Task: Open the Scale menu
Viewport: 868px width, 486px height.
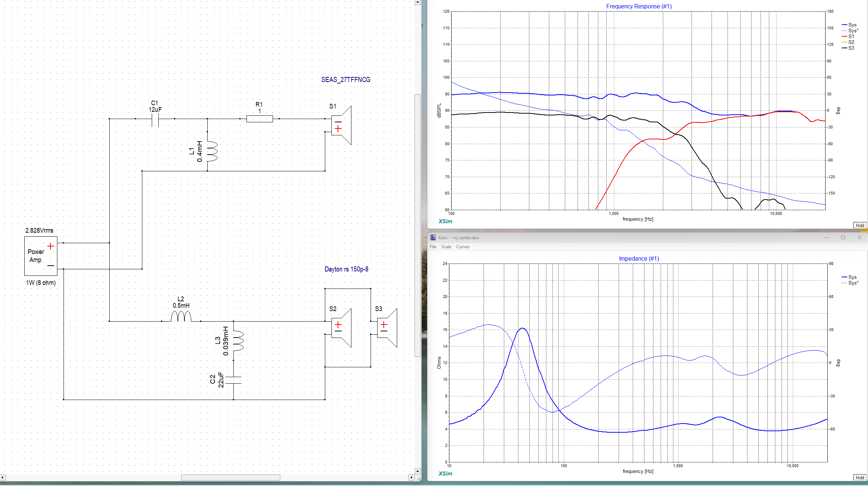Action: [446, 247]
